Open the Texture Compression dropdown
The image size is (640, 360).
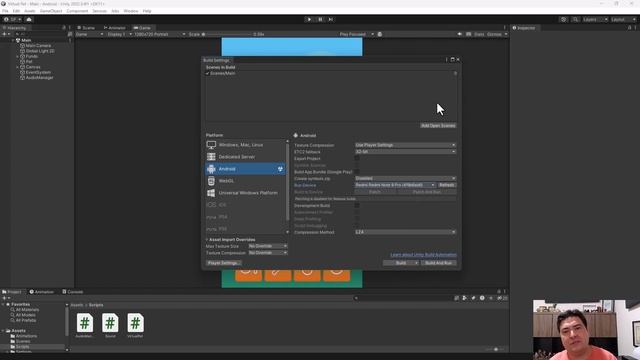click(405, 145)
